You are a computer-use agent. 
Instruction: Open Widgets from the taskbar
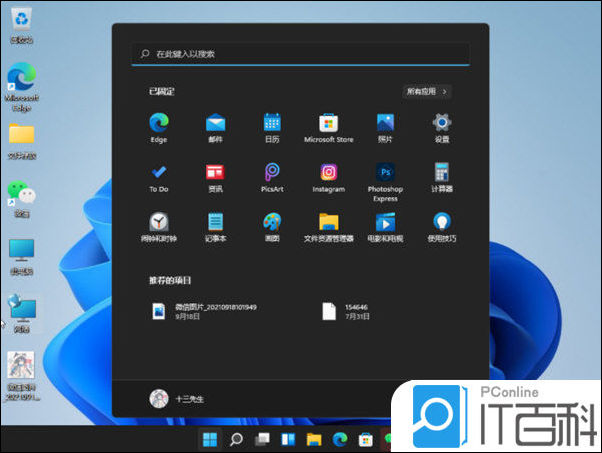click(288, 439)
